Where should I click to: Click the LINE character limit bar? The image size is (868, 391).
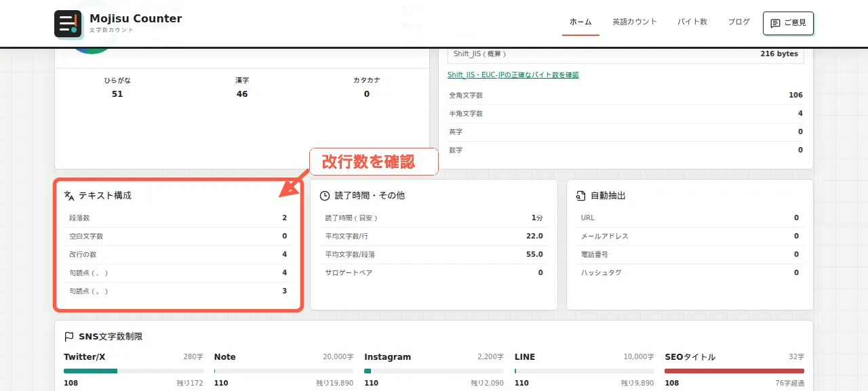(x=585, y=371)
